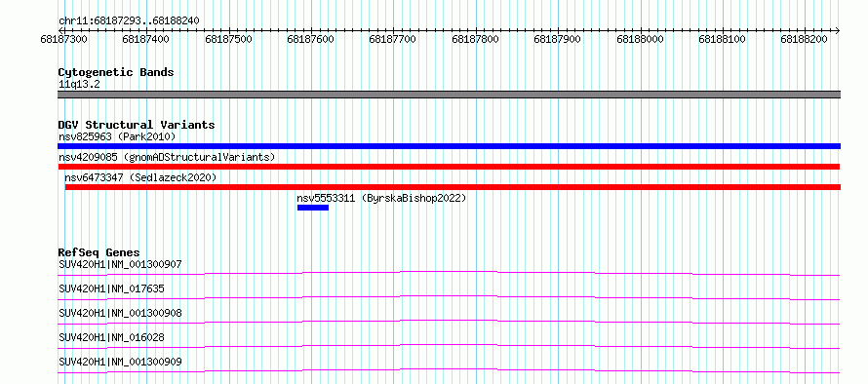The image size is (868, 384).
Task: Click ruler position 68188100
Action: pyautogui.click(x=723, y=39)
